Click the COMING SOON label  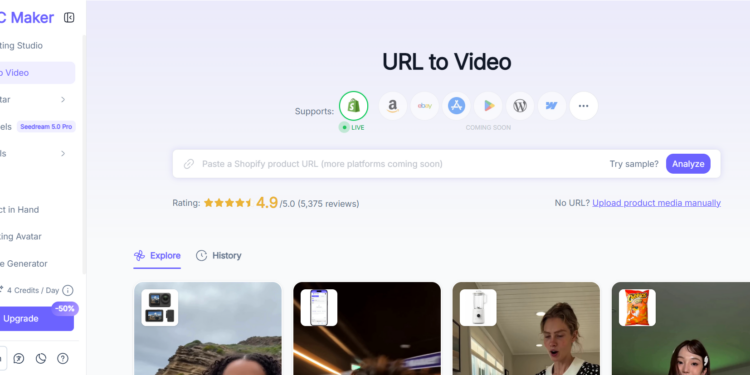pyautogui.click(x=488, y=128)
